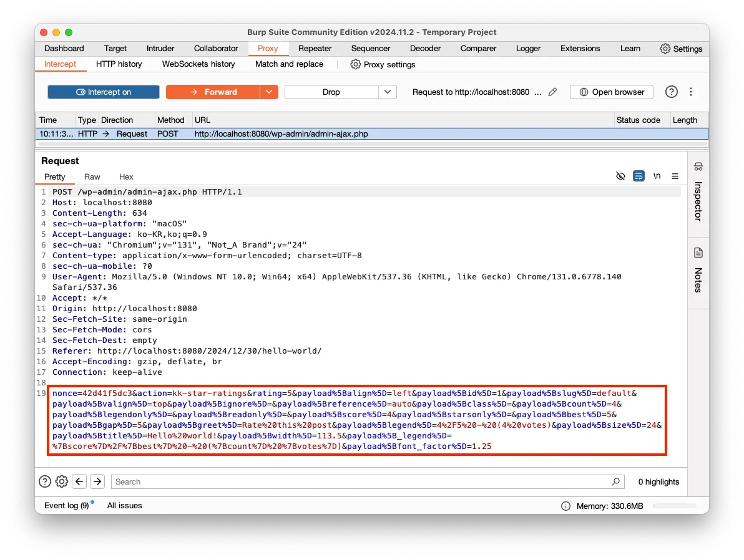The width and height of the screenshot is (744, 560).
Task: Toggle the Intercept on button
Action: (104, 92)
